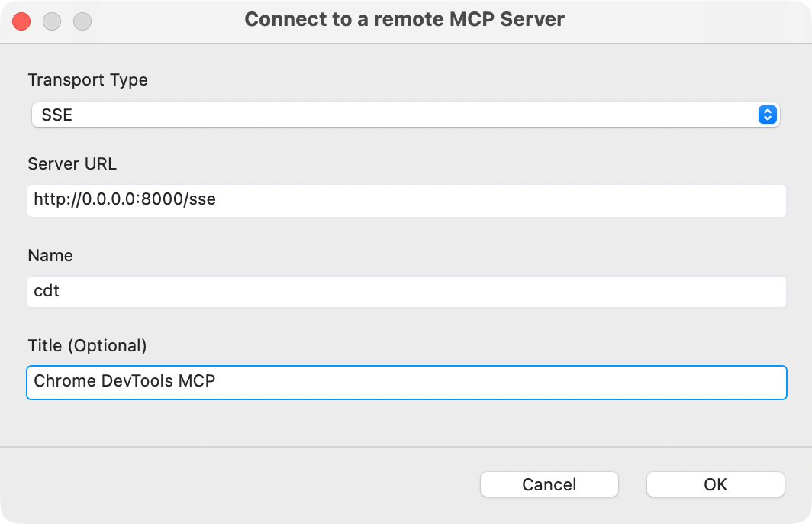Screen dimensions: 812x524
Task: Close the dialog with the red traffic light
Action: [x=21, y=21]
